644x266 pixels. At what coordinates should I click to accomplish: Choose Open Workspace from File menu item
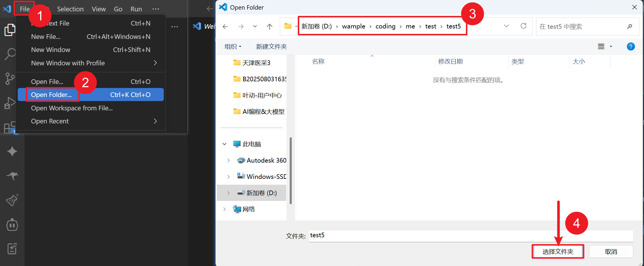pos(72,108)
